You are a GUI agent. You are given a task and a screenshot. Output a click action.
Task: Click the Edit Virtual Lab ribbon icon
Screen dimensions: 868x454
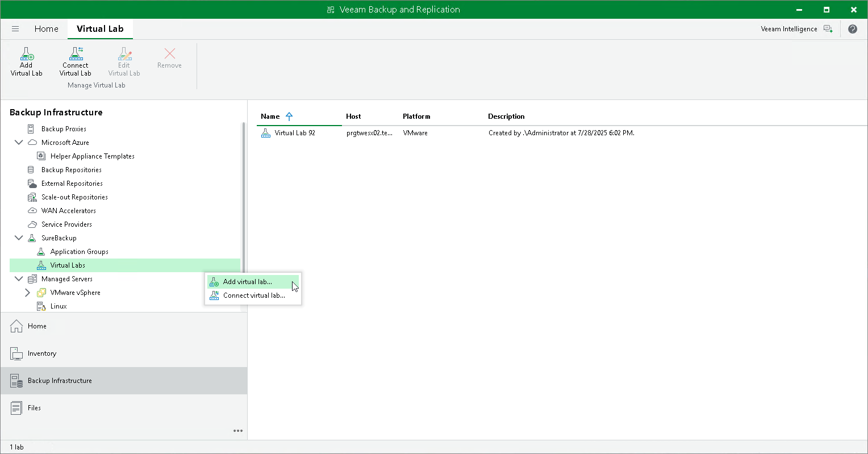coord(124,54)
